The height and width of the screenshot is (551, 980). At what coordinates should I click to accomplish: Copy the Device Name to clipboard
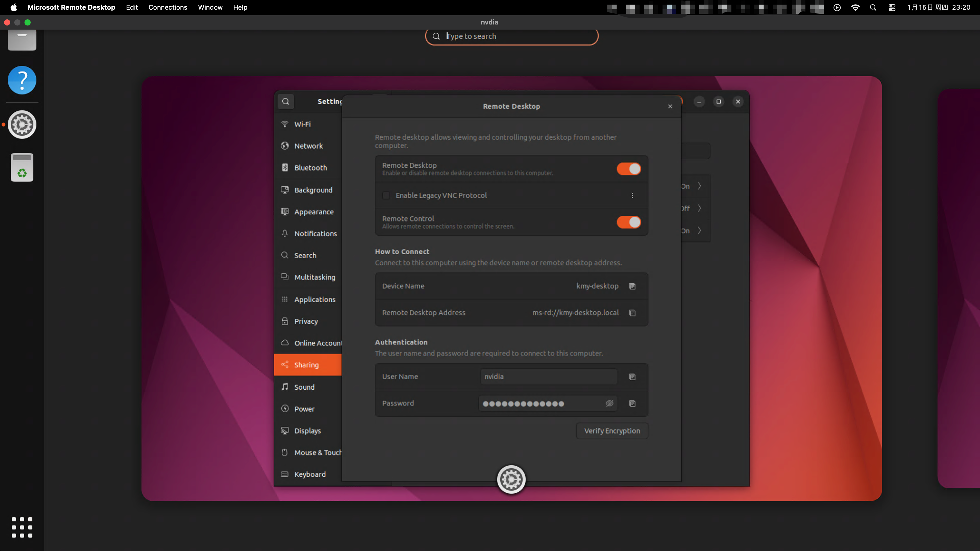(632, 286)
